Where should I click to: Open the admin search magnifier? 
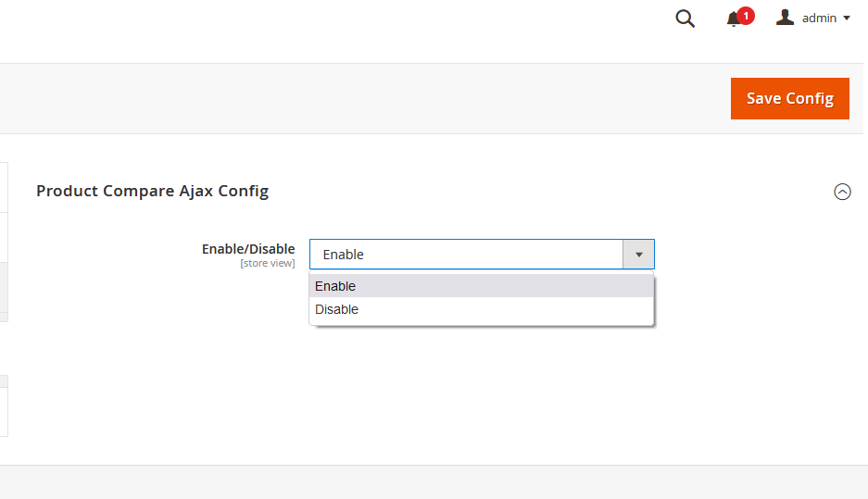pos(685,19)
